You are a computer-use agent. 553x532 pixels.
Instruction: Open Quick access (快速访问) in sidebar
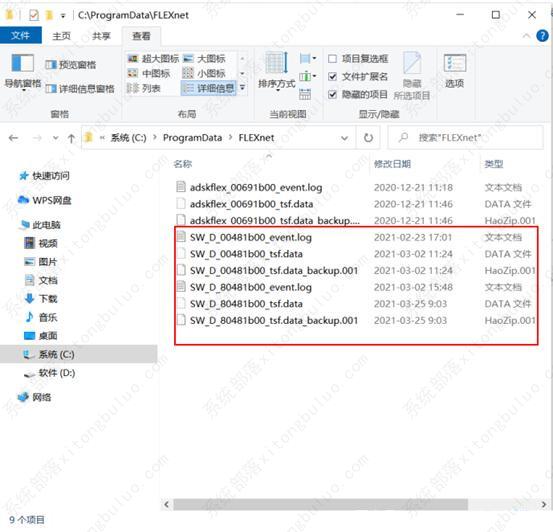pyautogui.click(x=44, y=175)
